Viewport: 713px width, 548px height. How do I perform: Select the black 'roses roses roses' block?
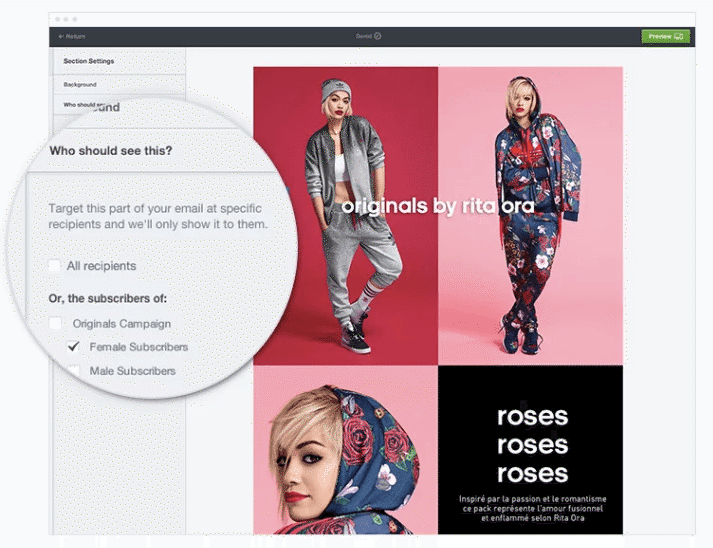[530, 449]
